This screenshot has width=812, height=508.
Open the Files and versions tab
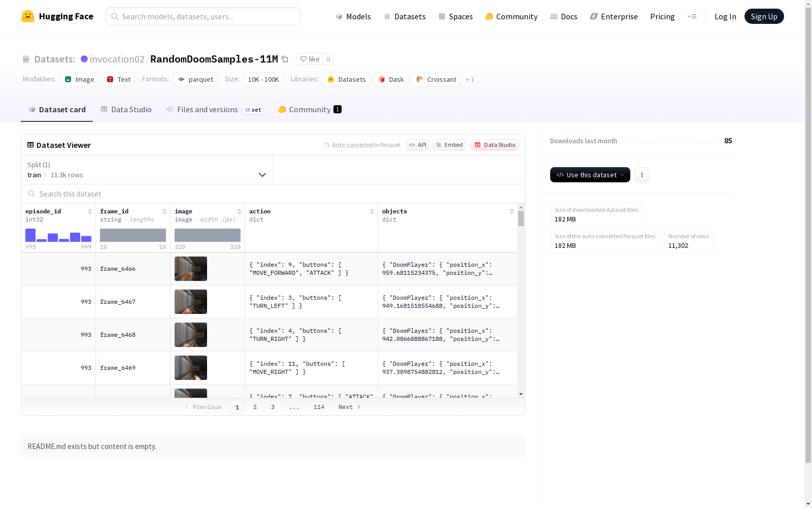tap(215, 110)
